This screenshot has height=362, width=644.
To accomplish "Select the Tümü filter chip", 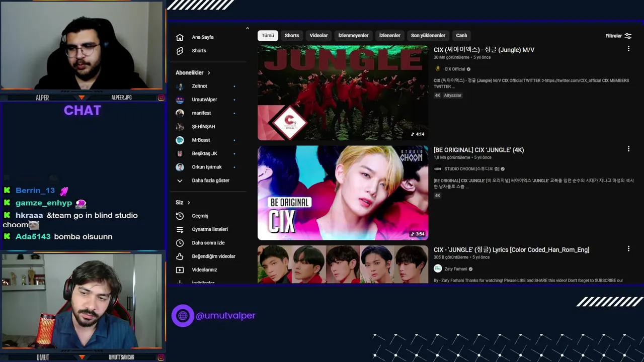I will [268, 36].
